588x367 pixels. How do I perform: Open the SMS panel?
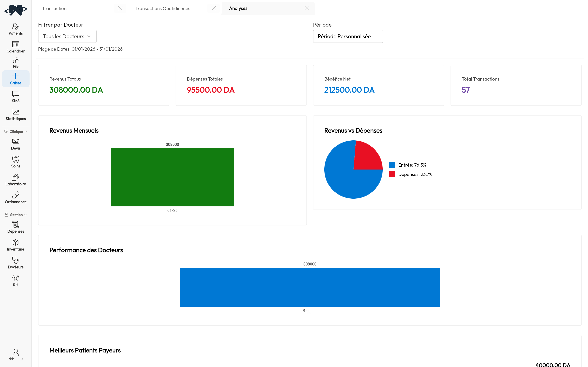16,96
